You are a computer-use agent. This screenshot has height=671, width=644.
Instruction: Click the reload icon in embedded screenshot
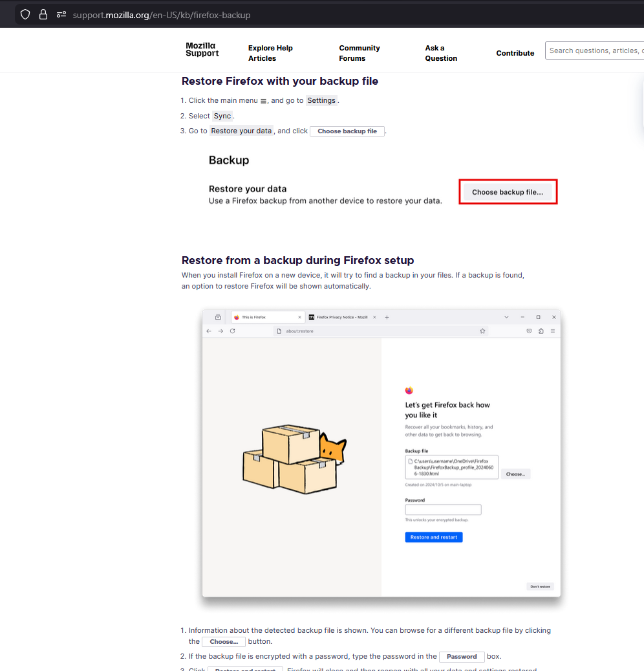pyautogui.click(x=233, y=331)
